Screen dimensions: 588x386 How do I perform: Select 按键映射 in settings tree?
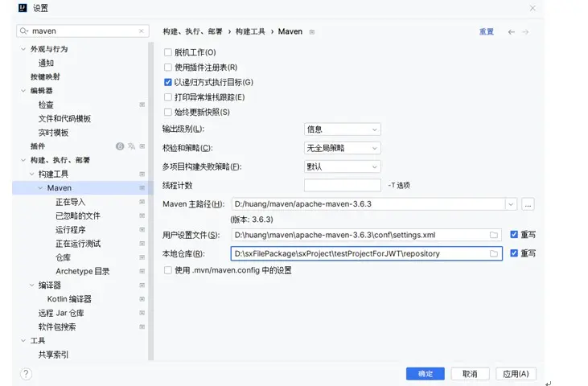coord(45,77)
